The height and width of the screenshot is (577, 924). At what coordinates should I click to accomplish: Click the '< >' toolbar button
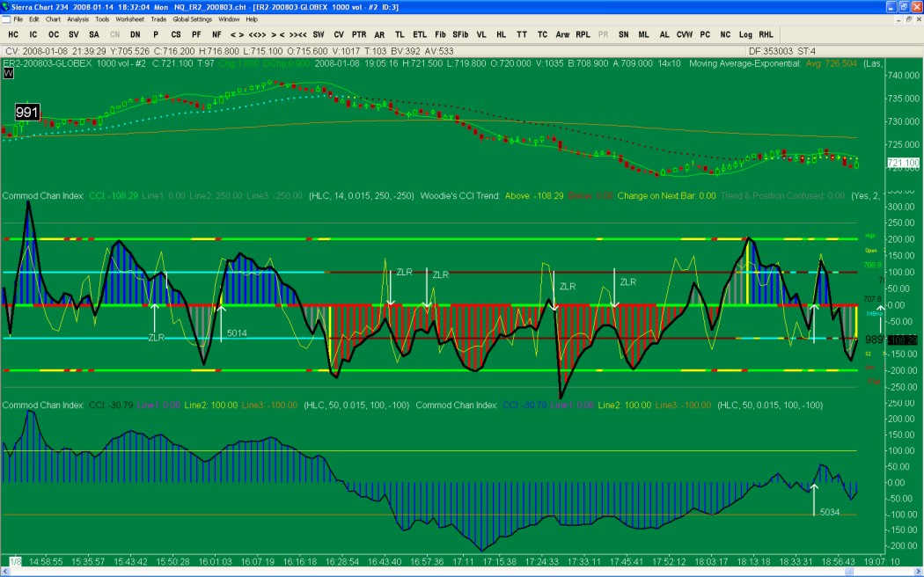237,34
